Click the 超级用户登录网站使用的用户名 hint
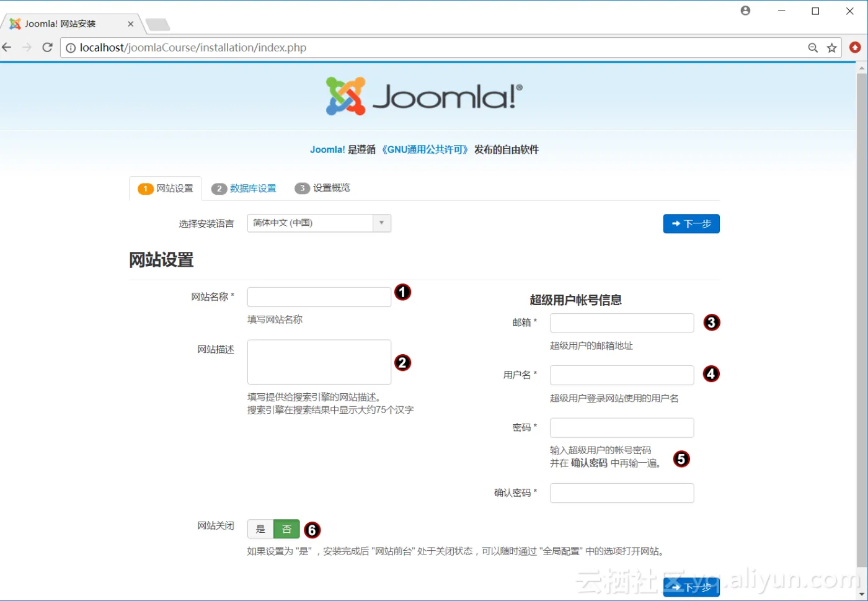This screenshot has width=868, height=601. pyautogui.click(x=614, y=398)
